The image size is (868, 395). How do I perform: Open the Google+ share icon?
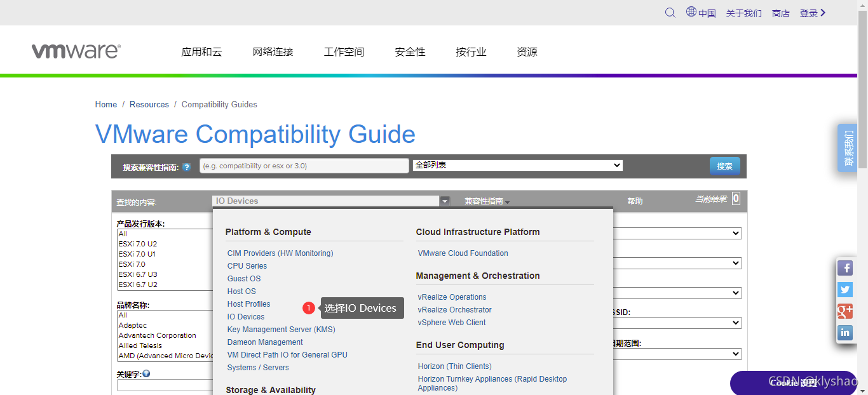point(845,311)
